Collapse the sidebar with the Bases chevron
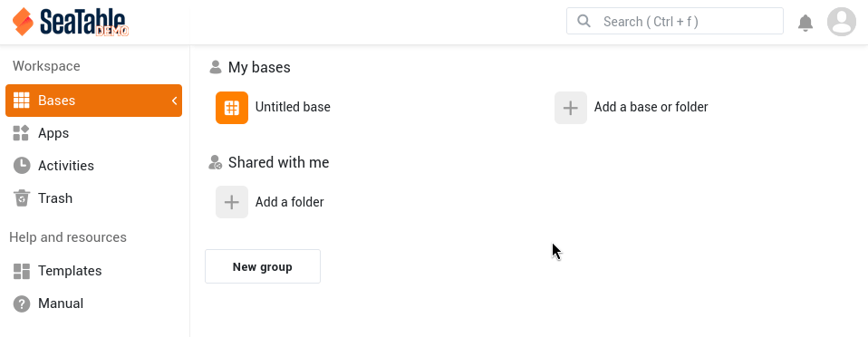This screenshot has height=337, width=868. [x=174, y=101]
